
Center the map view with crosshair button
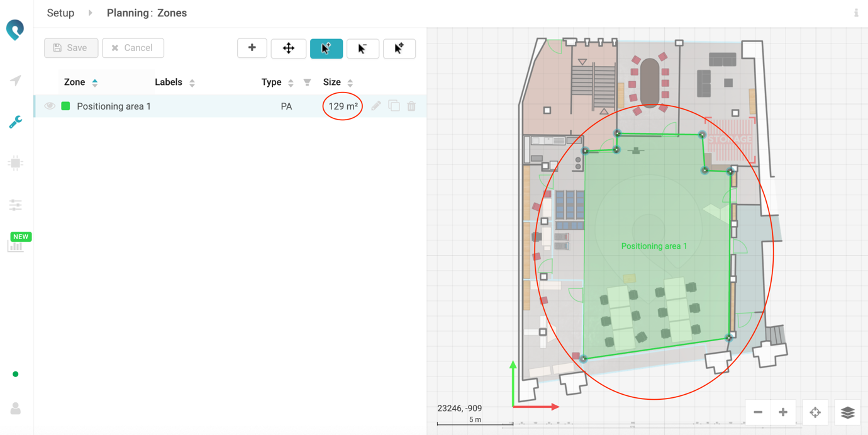click(815, 412)
